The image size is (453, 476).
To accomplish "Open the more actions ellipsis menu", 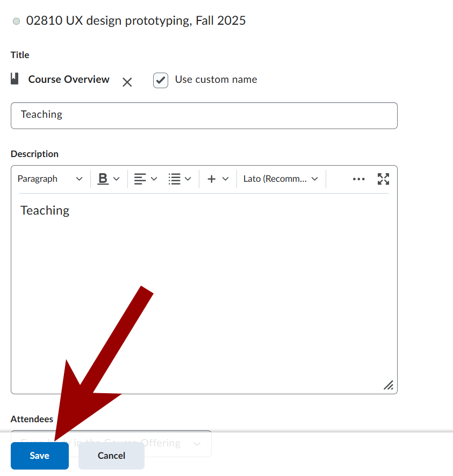I will [x=358, y=179].
